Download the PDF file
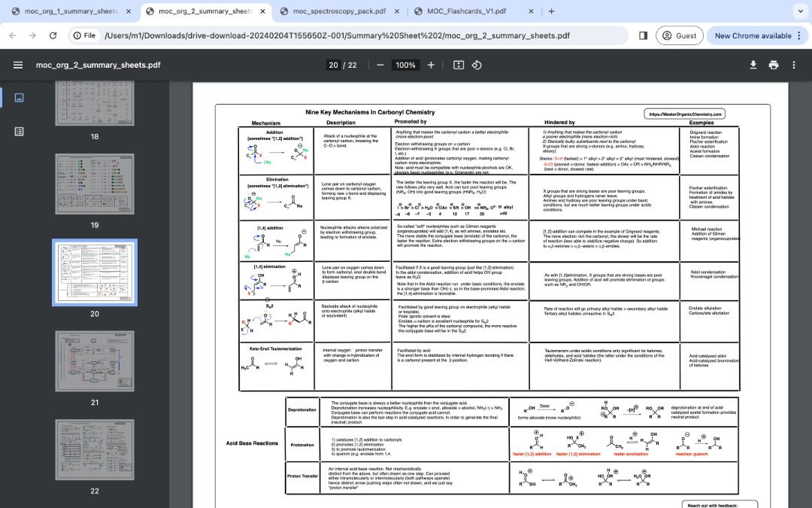Screen dimensions: 812x508 coord(753,65)
